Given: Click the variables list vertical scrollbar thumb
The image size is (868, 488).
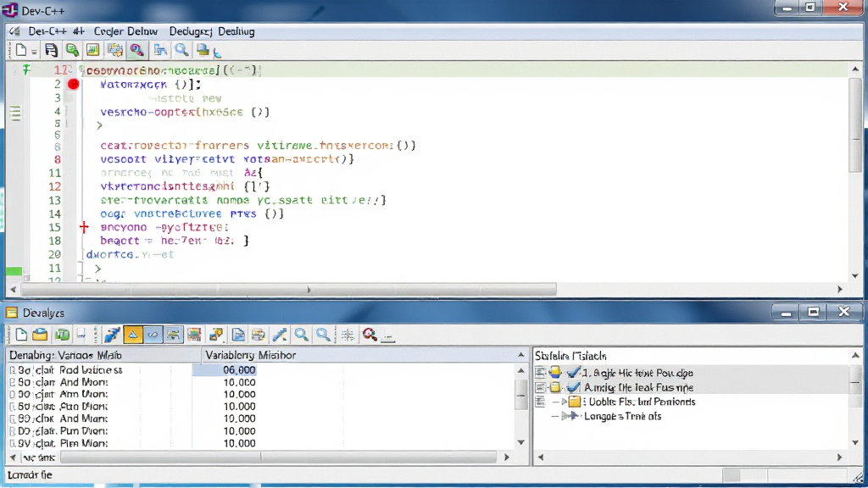Looking at the screenshot, I should (521, 395).
